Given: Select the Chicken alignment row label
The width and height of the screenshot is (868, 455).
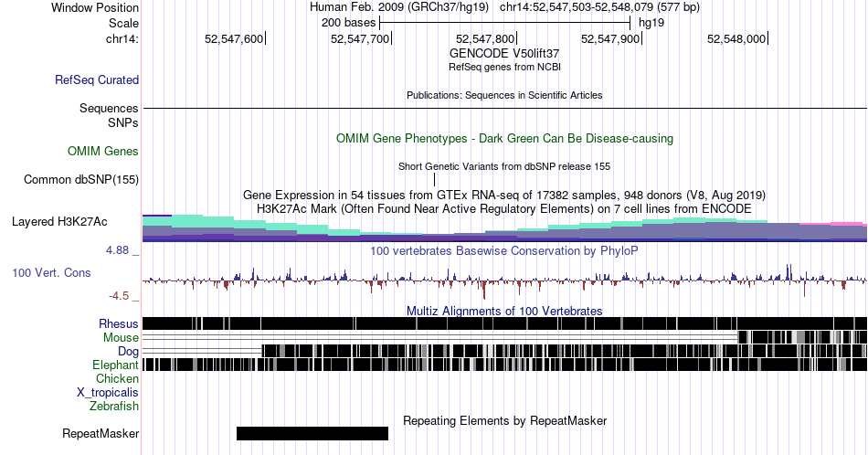Looking at the screenshot, I should point(117,378).
